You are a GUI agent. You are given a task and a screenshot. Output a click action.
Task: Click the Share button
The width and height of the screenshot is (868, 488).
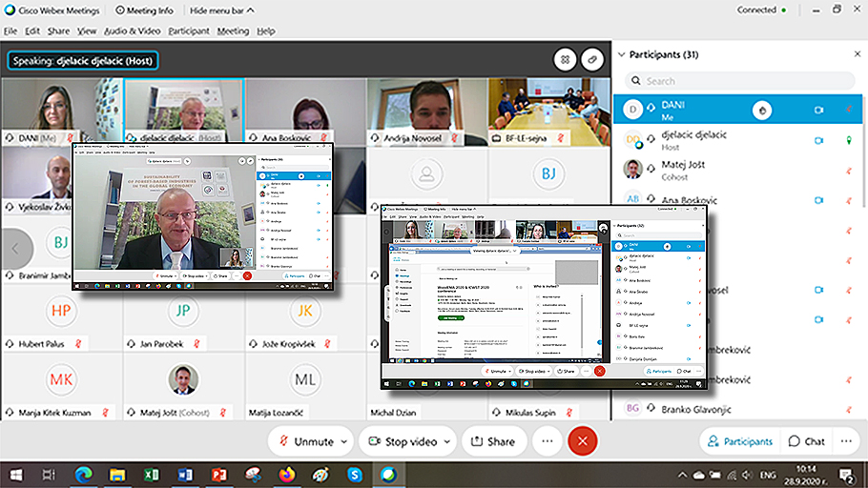click(493, 441)
